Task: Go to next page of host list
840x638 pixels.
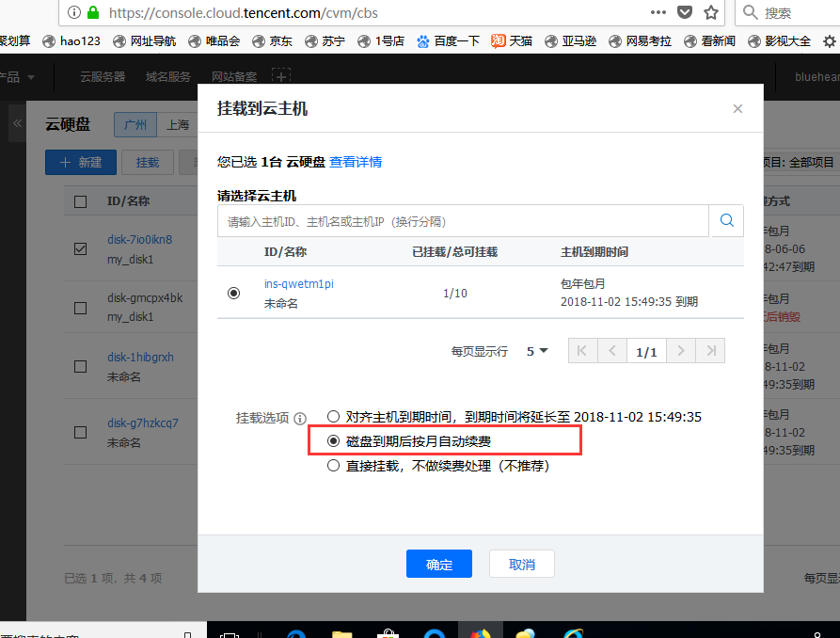Action: pos(681,351)
